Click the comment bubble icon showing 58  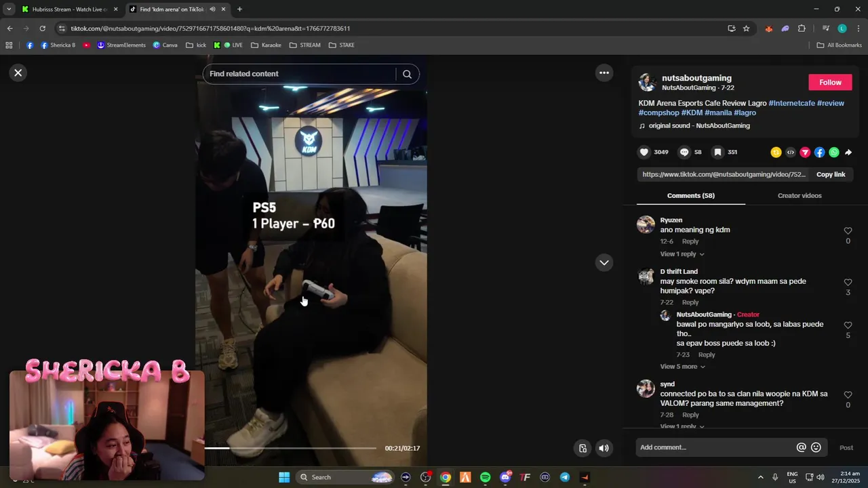coord(684,152)
